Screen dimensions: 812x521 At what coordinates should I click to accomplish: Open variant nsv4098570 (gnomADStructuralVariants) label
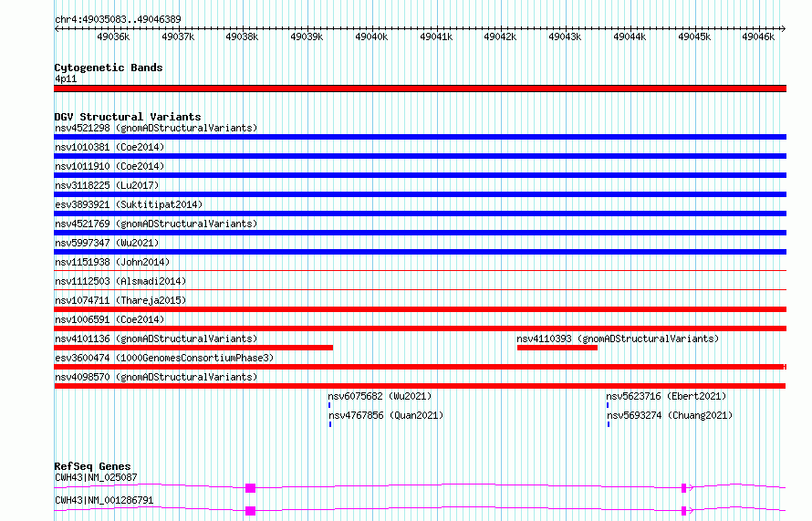(156, 377)
